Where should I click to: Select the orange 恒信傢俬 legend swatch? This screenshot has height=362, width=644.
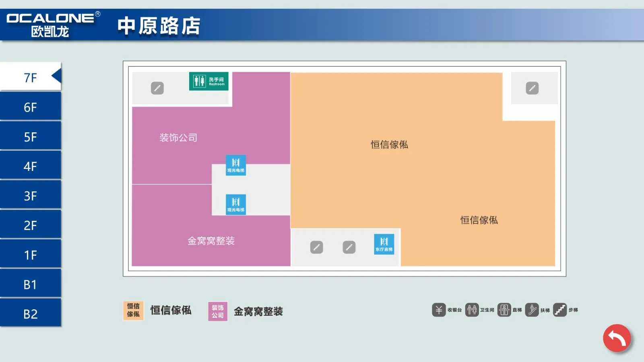(133, 311)
